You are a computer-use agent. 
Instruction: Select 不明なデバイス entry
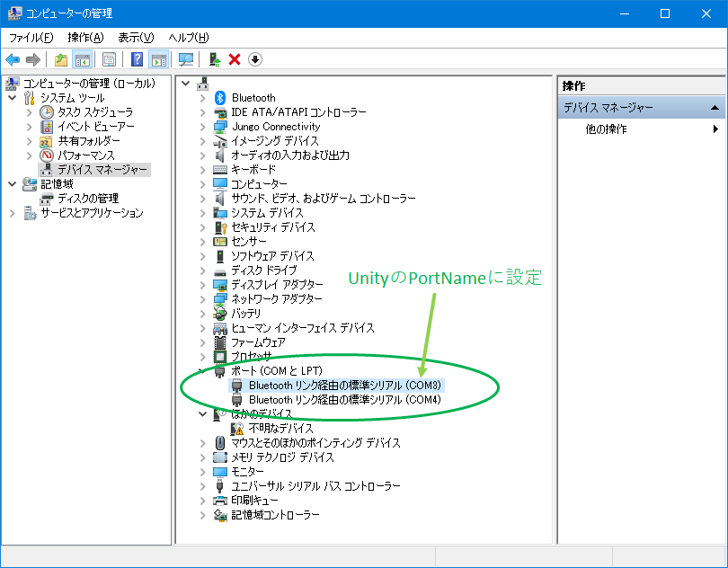[x=281, y=428]
